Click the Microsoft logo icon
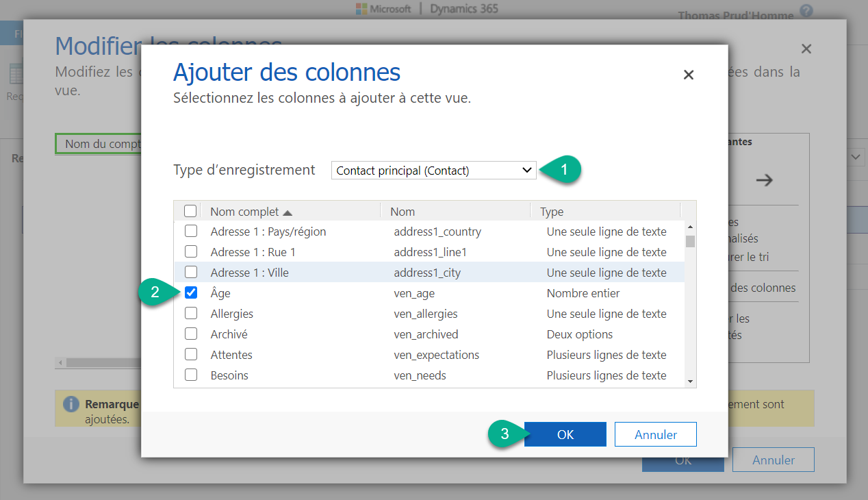This screenshot has height=500, width=868. 361,9
